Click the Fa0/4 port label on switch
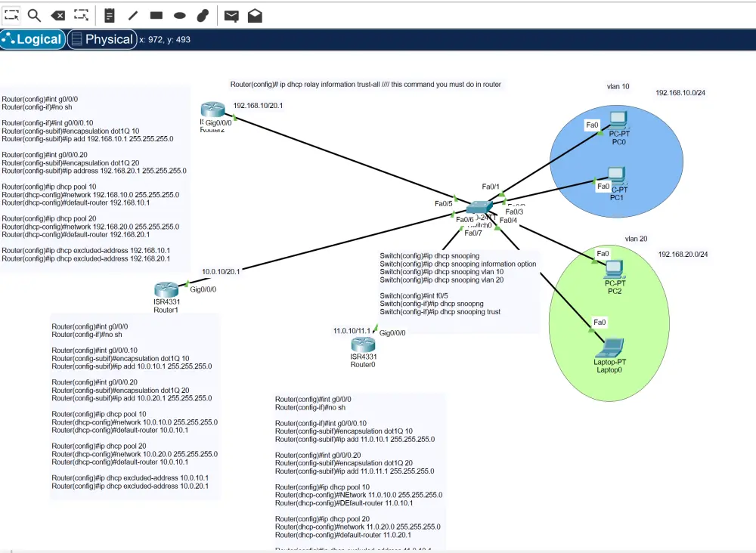The width and height of the screenshot is (756, 553). (x=508, y=220)
